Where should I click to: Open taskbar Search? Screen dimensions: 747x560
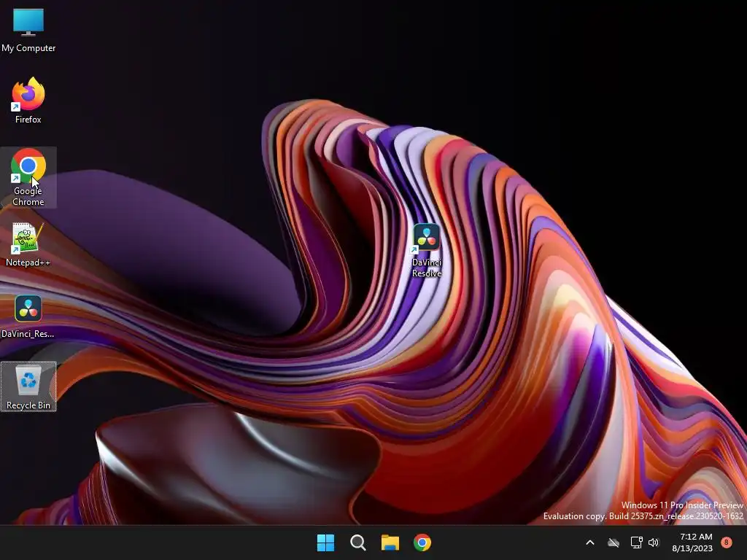(x=357, y=542)
